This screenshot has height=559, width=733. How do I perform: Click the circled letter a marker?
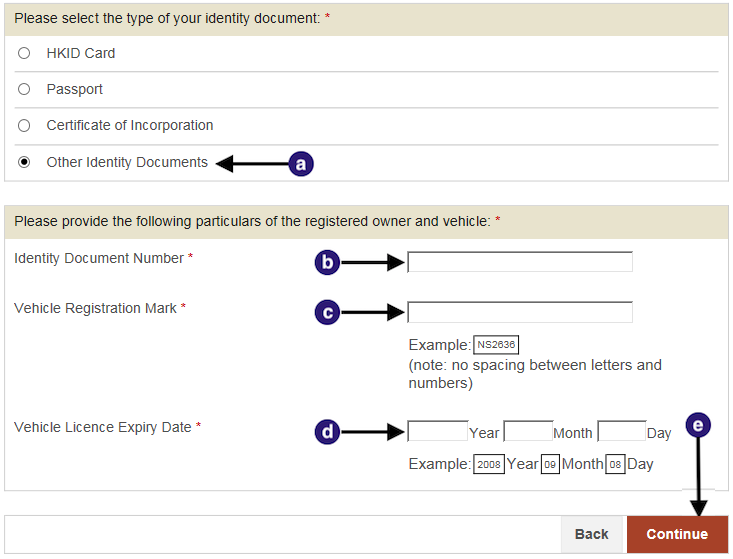click(301, 164)
